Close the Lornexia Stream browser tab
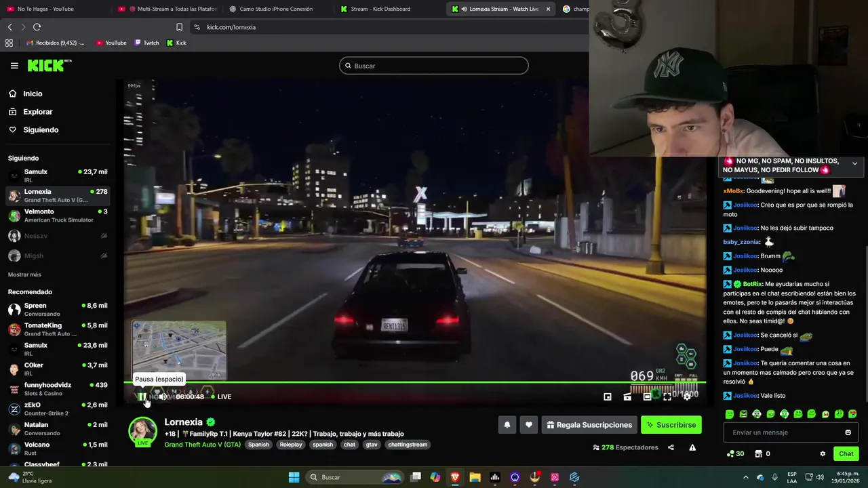868x488 pixels. pyautogui.click(x=548, y=9)
